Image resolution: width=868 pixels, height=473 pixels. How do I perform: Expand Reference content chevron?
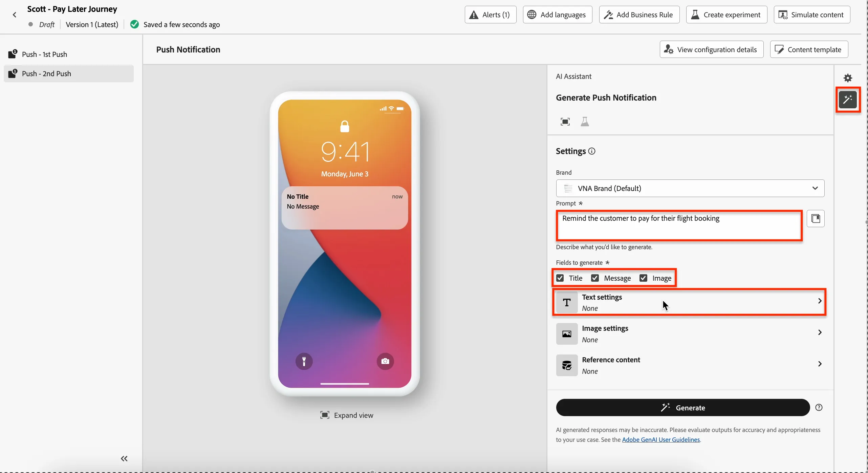point(820,364)
